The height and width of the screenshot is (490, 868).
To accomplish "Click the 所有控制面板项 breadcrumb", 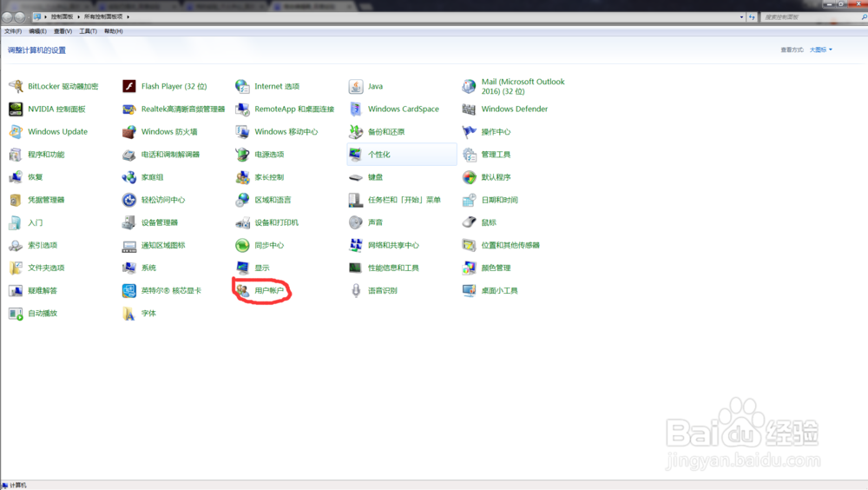I will [103, 17].
